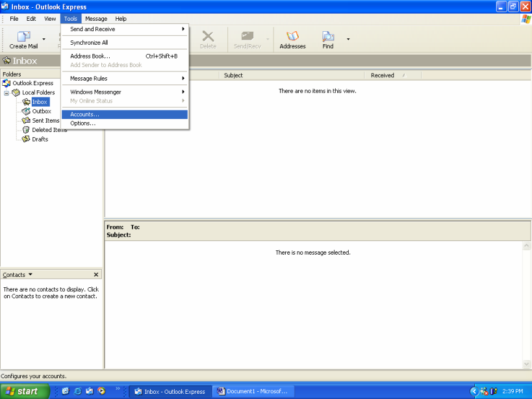Click 'There are no items in this view.' text
Image resolution: width=532 pixels, height=399 pixels.
point(317,91)
